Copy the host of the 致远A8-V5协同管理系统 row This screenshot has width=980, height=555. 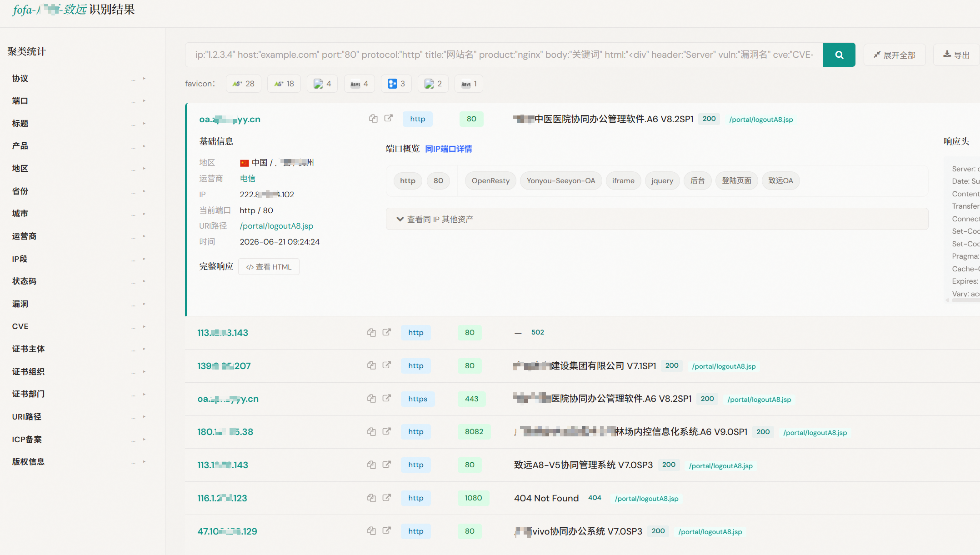(x=371, y=465)
